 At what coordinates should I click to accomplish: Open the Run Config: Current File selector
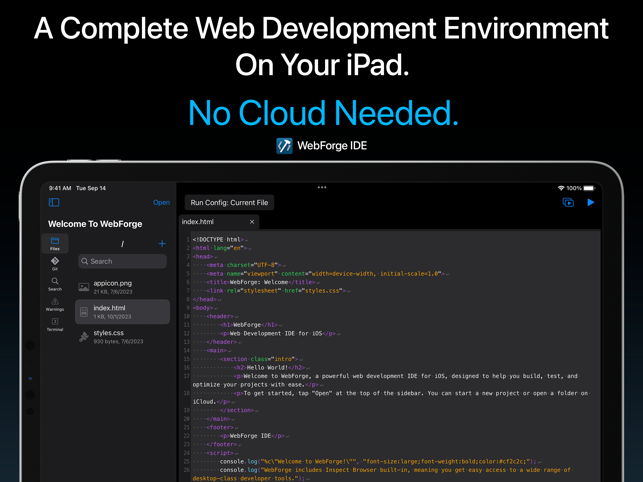[229, 203]
